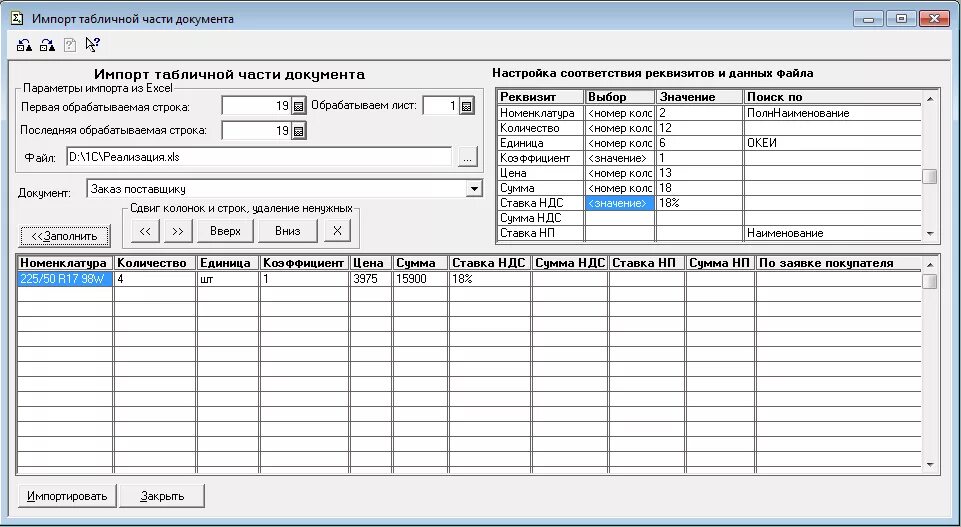Click the restore settings toolbar icon
Viewport: 961px width, 527px height.
click(x=25, y=45)
